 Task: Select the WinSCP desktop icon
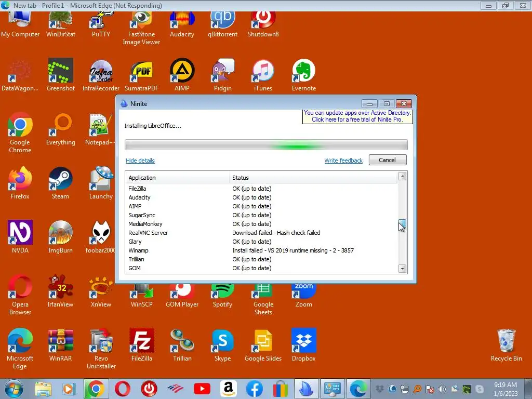pos(141,295)
